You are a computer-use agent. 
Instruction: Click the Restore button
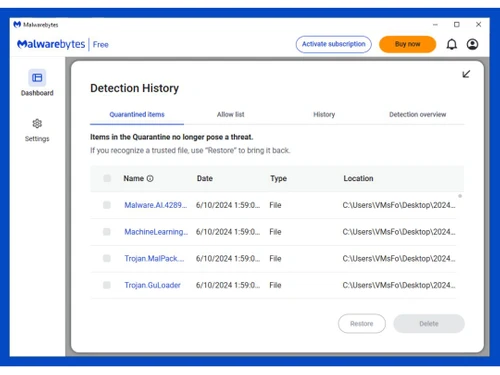[362, 323]
